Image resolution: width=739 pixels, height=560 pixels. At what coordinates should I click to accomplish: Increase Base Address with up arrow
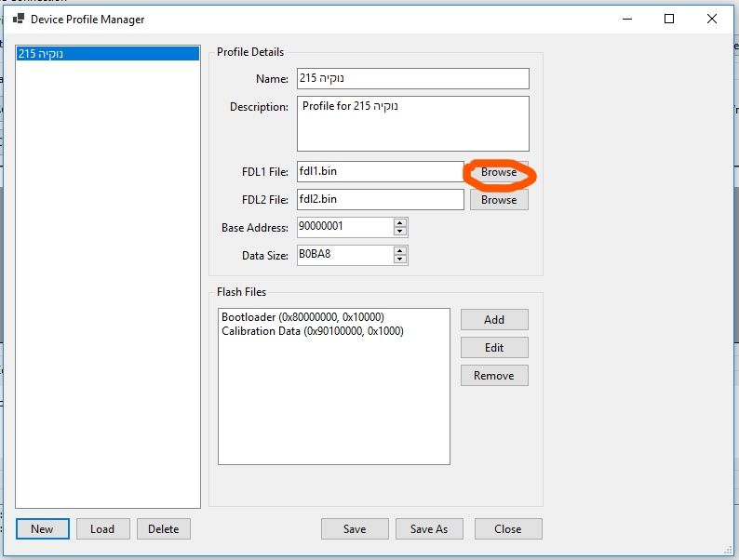click(400, 224)
